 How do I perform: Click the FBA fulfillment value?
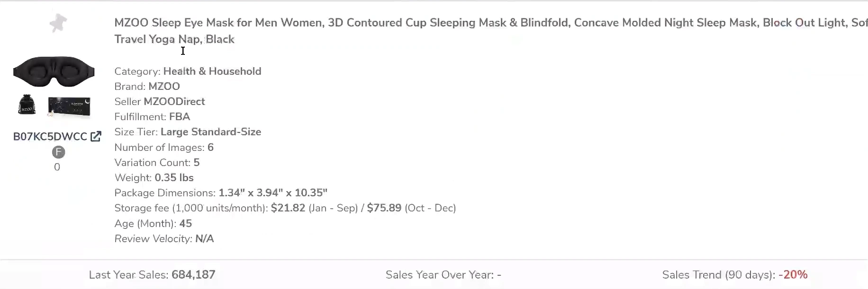[x=180, y=117]
